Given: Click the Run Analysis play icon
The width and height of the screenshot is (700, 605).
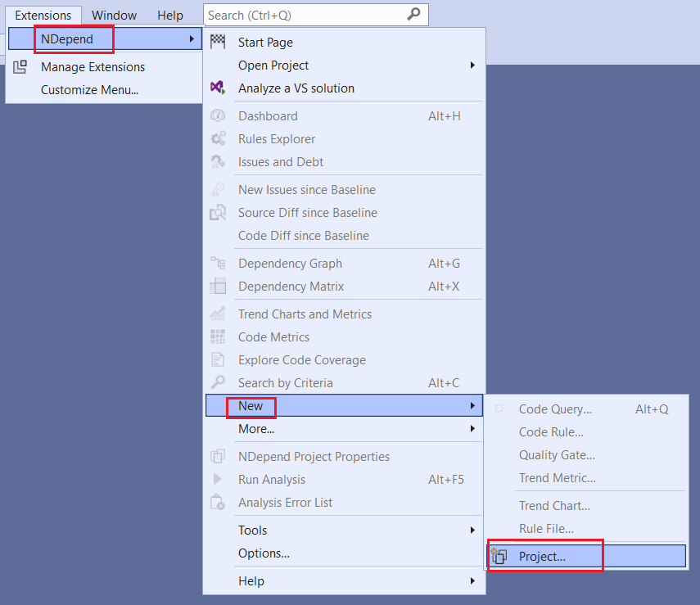Looking at the screenshot, I should [218, 479].
